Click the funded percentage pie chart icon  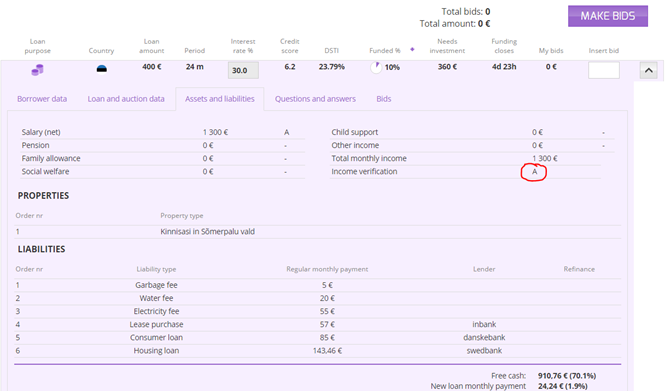click(x=376, y=67)
